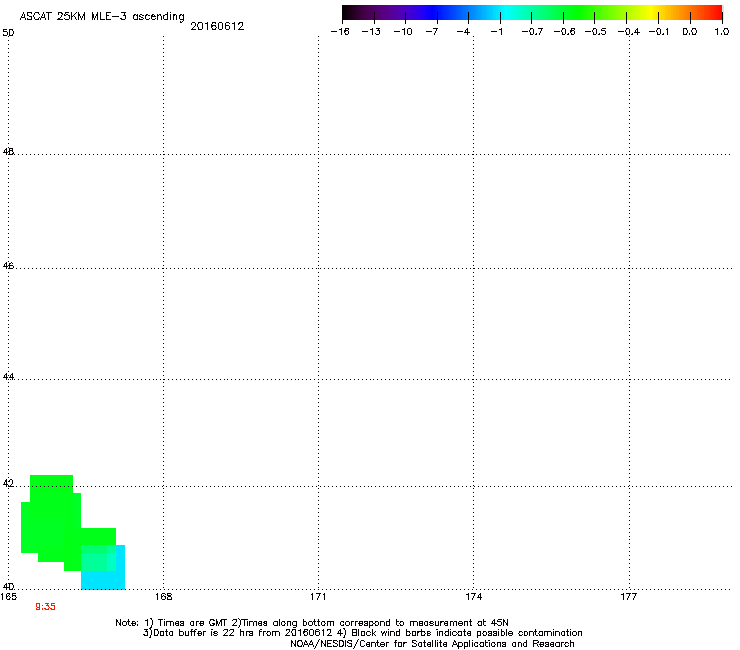Viewport: 740px width, 650px height.
Task: Click the -0.7 colorbar label
Action: (x=532, y=32)
